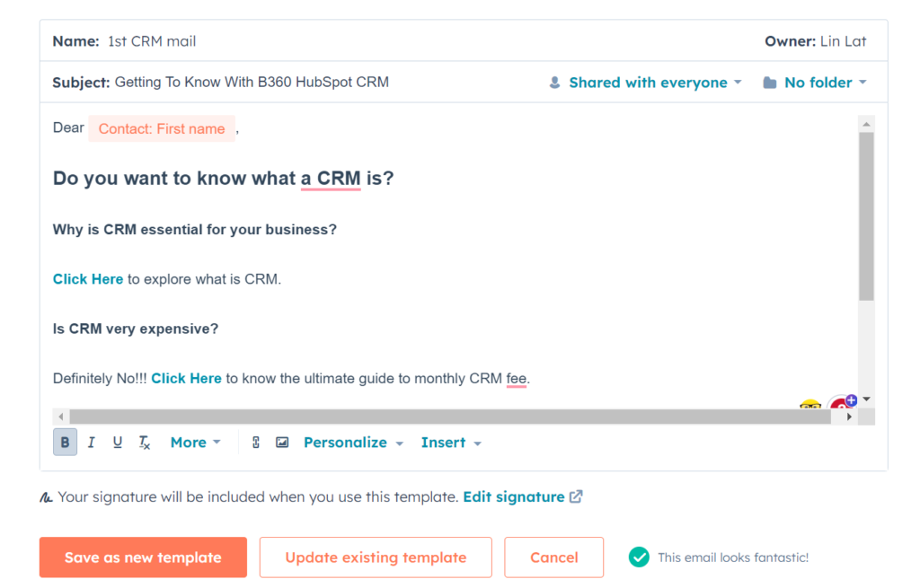
Task: Toggle bold formatting button
Action: 65,443
